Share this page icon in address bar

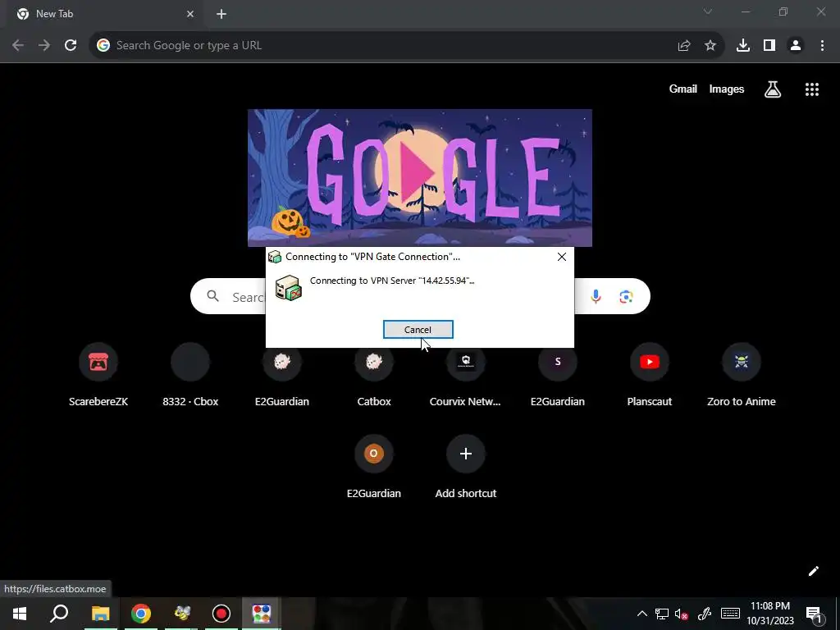tap(684, 46)
